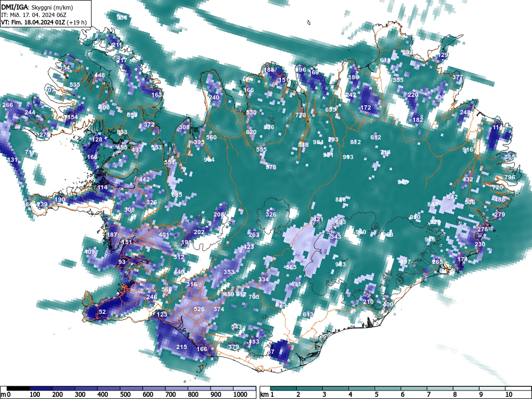532x399 pixels.
Task: Click the legend label '700' in the m scale
Action: coord(171,395)
